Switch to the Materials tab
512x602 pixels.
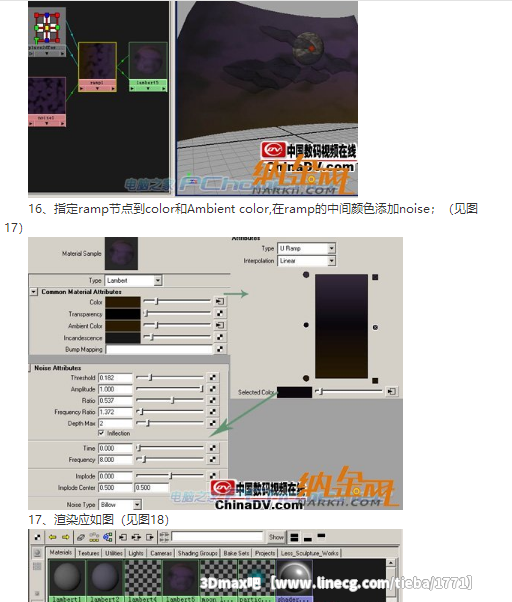point(61,552)
